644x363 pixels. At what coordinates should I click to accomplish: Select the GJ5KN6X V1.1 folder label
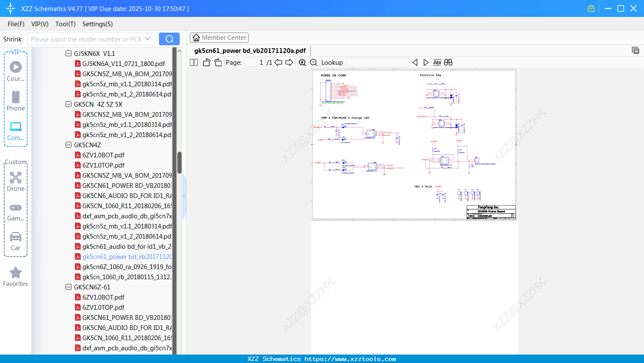pyautogui.click(x=94, y=54)
